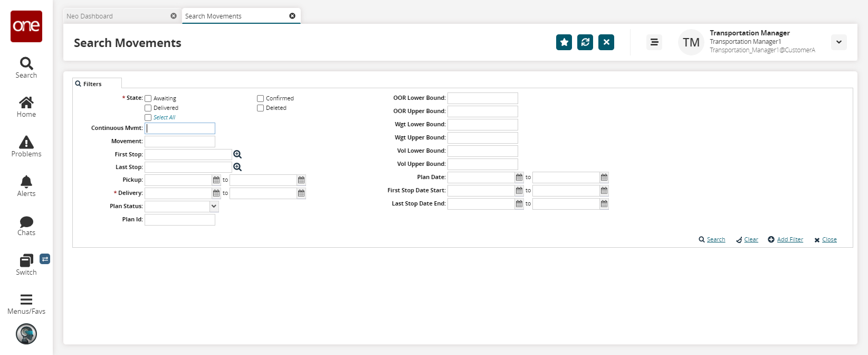Click the First Stop lookup magnifier icon
This screenshot has height=355, width=868.
pyautogui.click(x=237, y=154)
